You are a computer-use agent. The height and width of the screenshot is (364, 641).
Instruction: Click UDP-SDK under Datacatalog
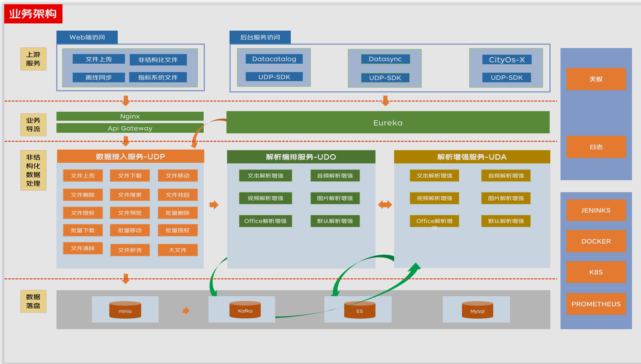[x=274, y=77]
